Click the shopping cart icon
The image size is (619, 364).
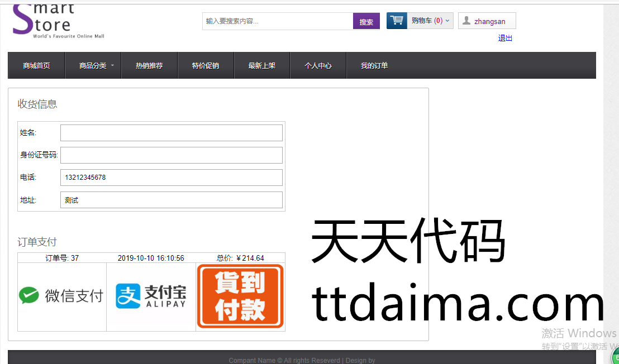pos(397,21)
